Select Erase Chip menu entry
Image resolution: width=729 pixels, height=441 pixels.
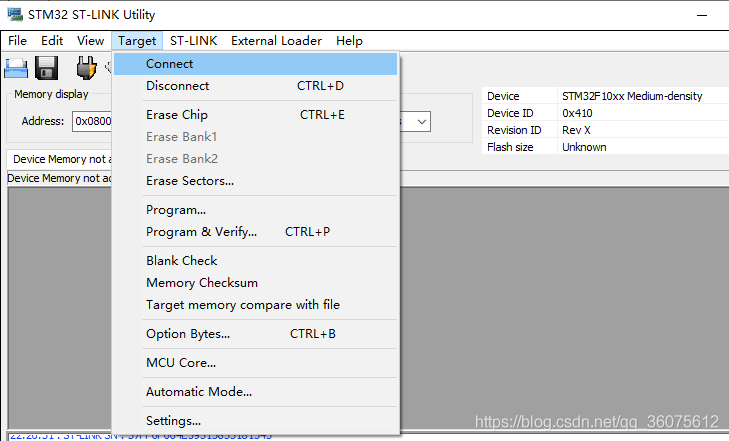[255, 114]
